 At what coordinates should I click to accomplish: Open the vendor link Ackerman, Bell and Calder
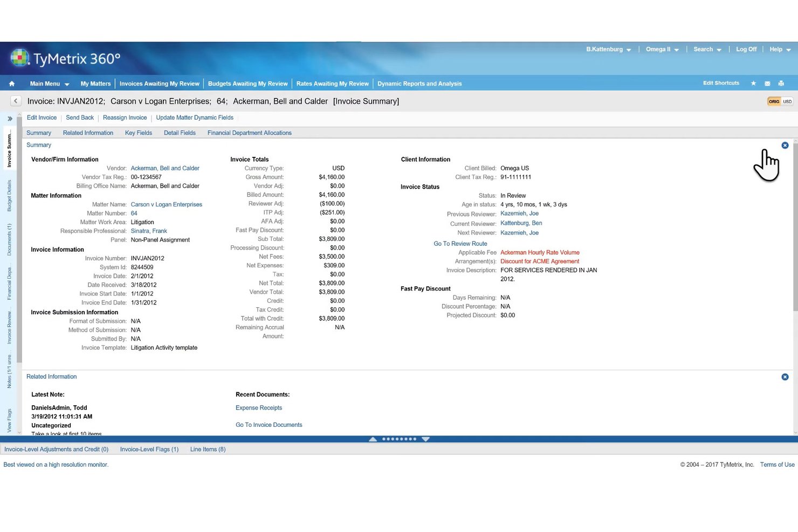(165, 168)
